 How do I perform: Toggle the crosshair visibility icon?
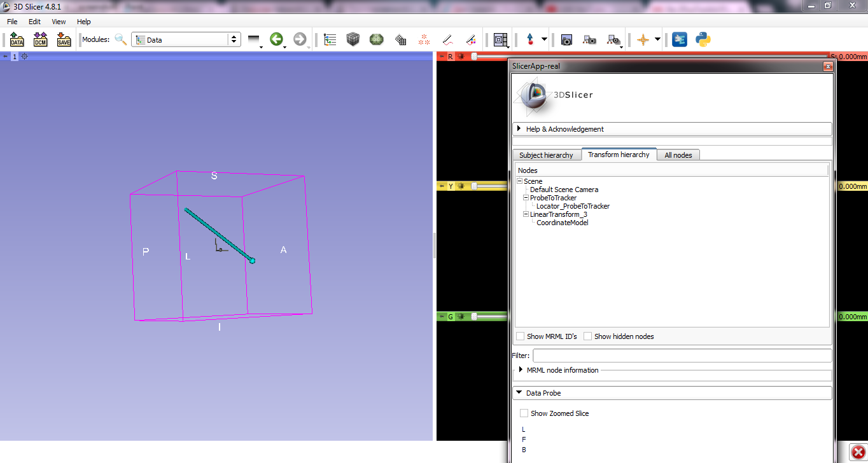click(x=643, y=39)
